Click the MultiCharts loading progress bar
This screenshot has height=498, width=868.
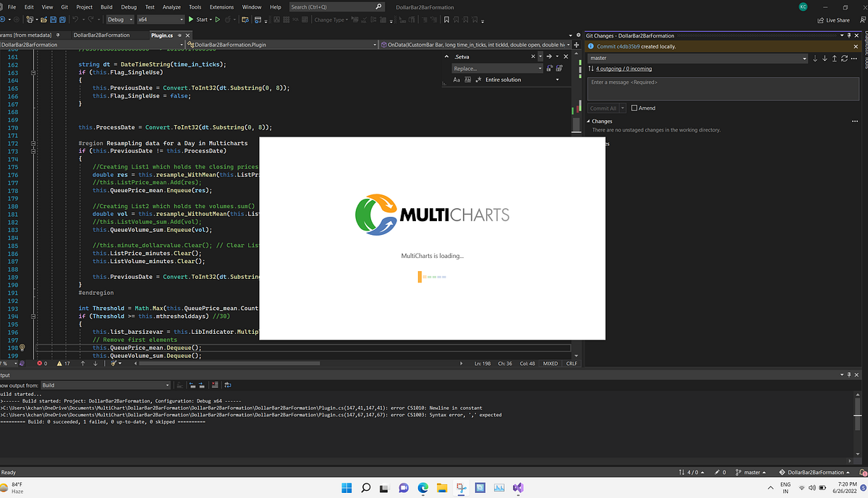point(432,276)
